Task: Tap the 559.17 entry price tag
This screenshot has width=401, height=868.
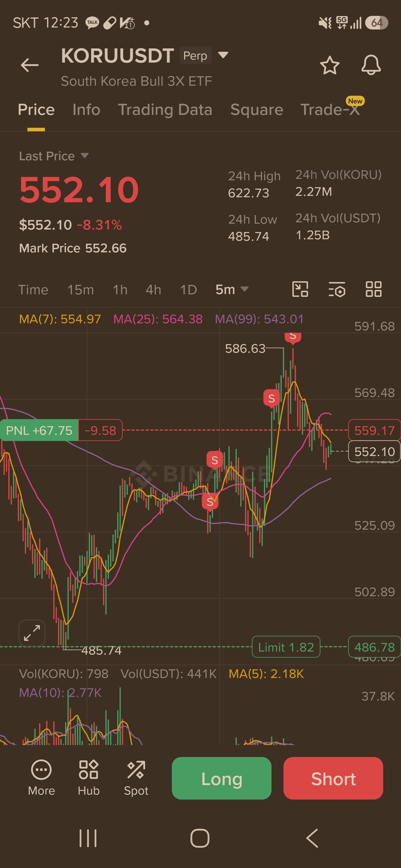Action: pyautogui.click(x=374, y=430)
